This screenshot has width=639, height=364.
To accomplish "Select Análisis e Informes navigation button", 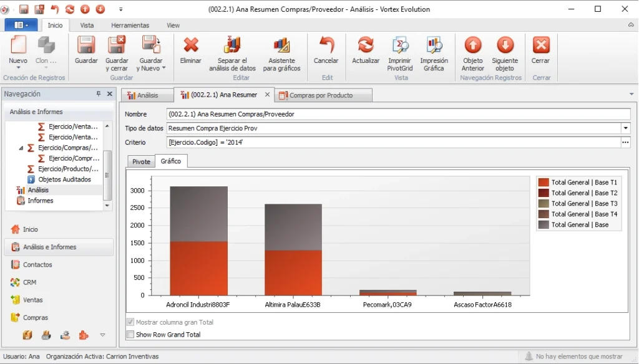I will click(x=59, y=247).
